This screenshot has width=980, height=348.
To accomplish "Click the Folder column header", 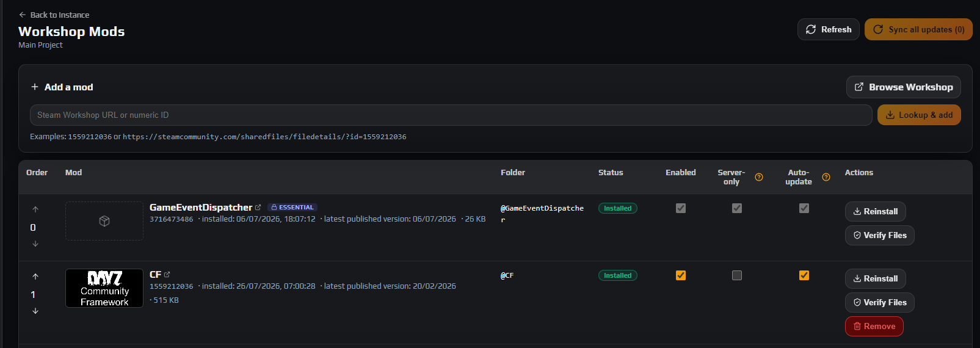I will tap(513, 173).
